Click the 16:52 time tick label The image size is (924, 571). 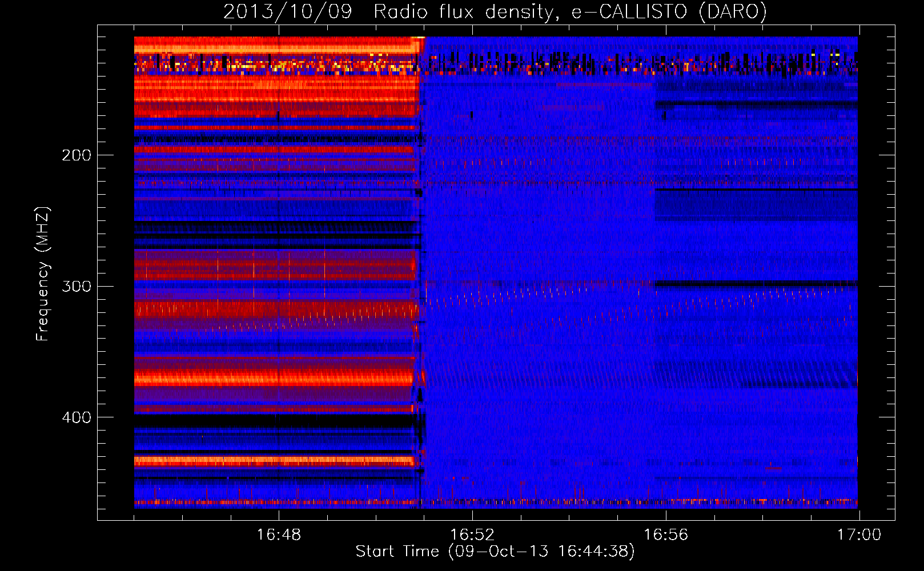point(472,535)
